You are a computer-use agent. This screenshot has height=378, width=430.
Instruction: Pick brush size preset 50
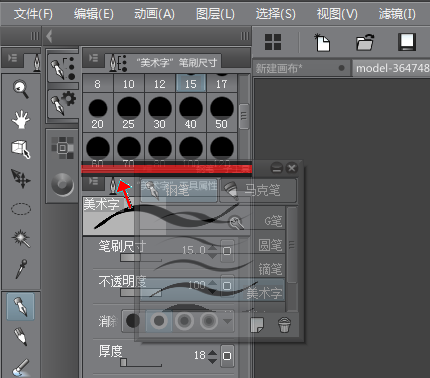[222, 113]
